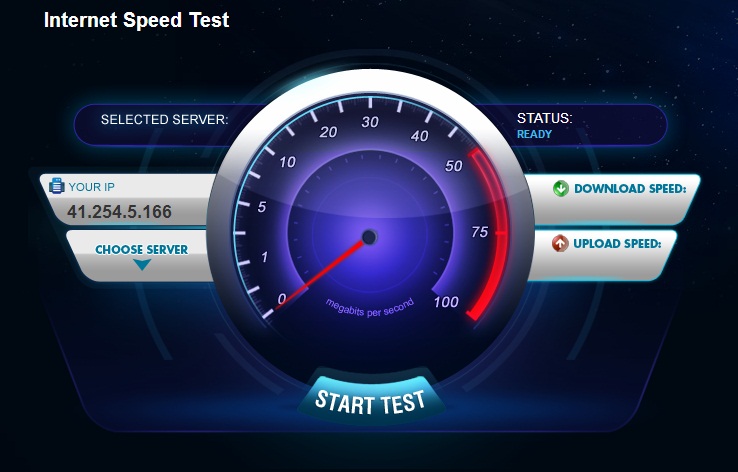This screenshot has height=472, width=738.
Task: Open the CHOOSE SERVER dropdown
Action: coord(141,256)
